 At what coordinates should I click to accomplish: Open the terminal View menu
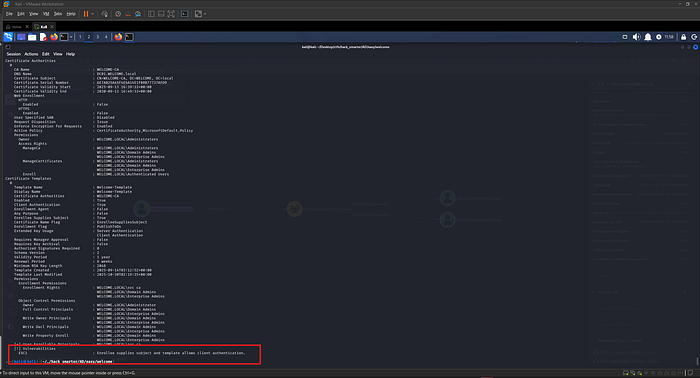click(58, 54)
